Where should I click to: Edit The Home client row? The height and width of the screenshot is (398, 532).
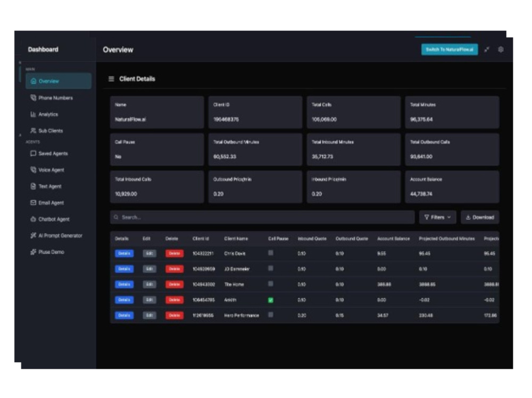point(149,284)
